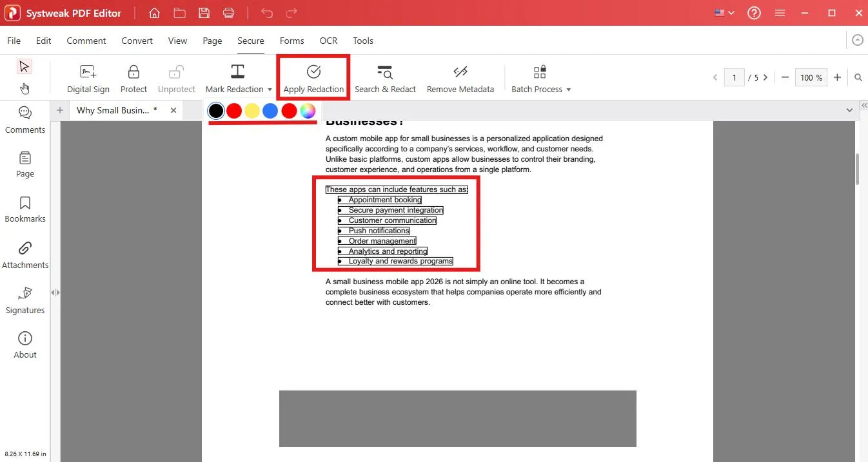Click the 'Push notifications' marked text
The width and height of the screenshot is (868, 462).
(x=379, y=231)
